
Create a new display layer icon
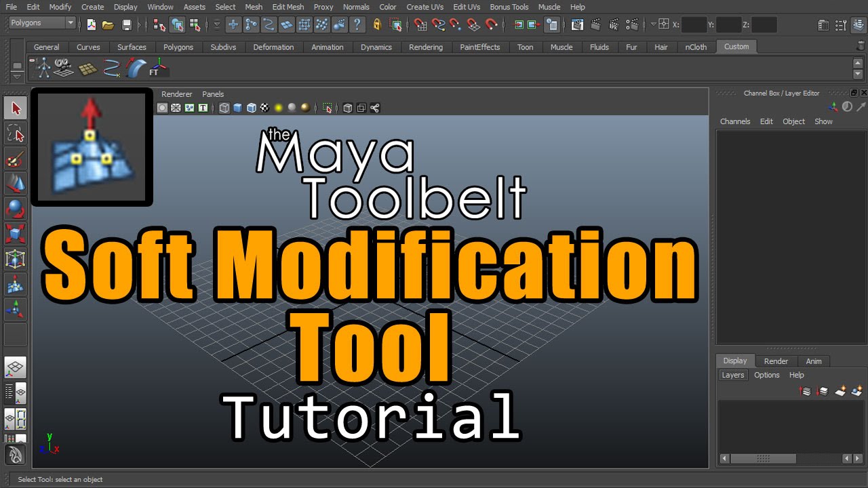(841, 391)
